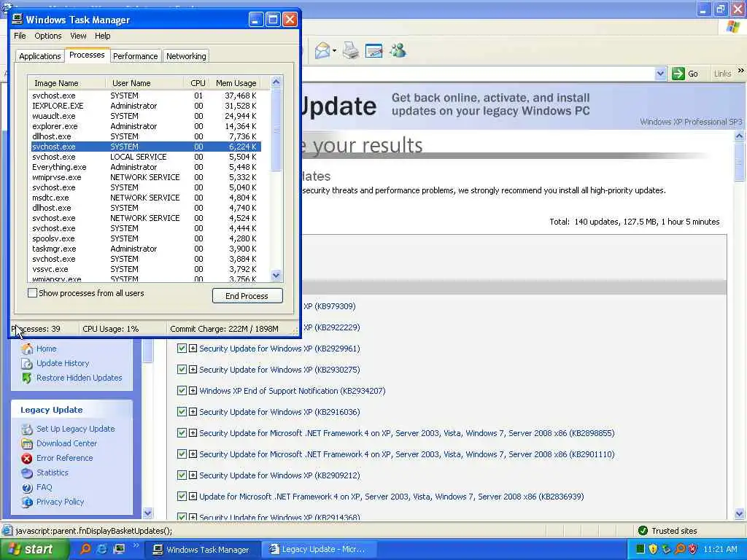Select the IEXPLORE.EXE process row
The height and width of the screenshot is (560, 747).
pyautogui.click(x=145, y=106)
